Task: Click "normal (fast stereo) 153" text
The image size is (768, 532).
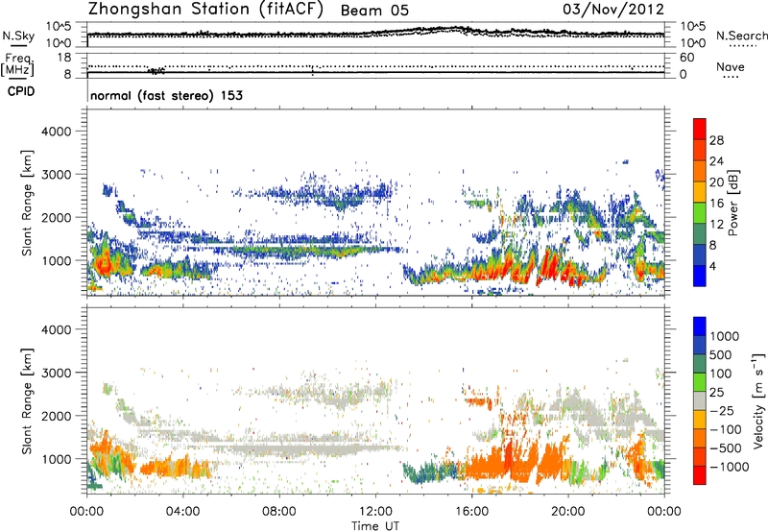Action: [x=166, y=95]
